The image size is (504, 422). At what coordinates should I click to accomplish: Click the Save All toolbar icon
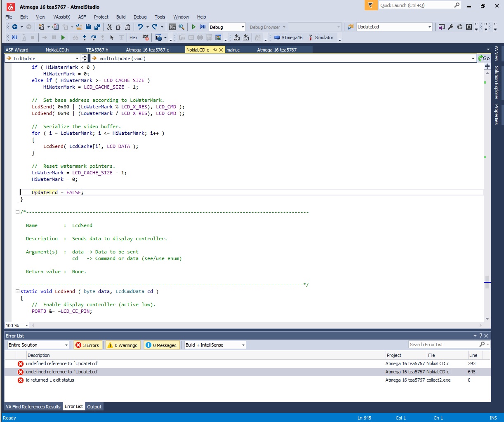coord(97,27)
